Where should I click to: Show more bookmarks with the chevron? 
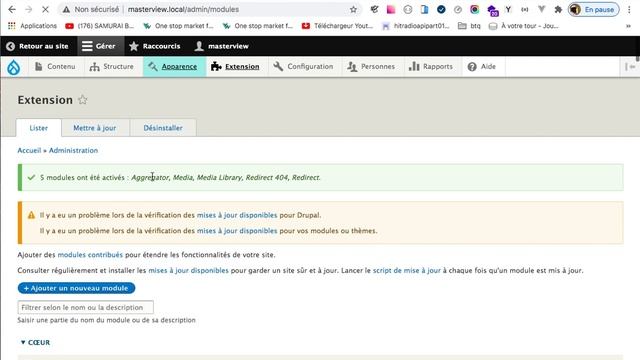[628, 26]
